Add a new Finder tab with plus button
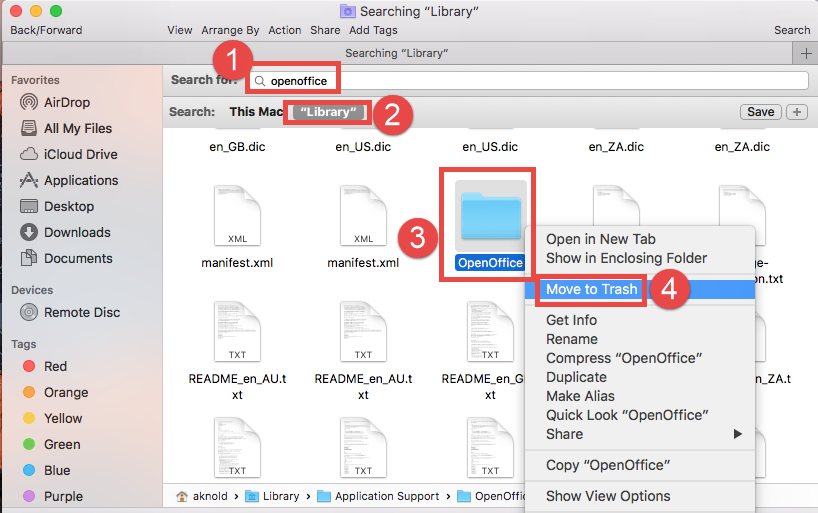The height and width of the screenshot is (513, 818). click(805, 53)
